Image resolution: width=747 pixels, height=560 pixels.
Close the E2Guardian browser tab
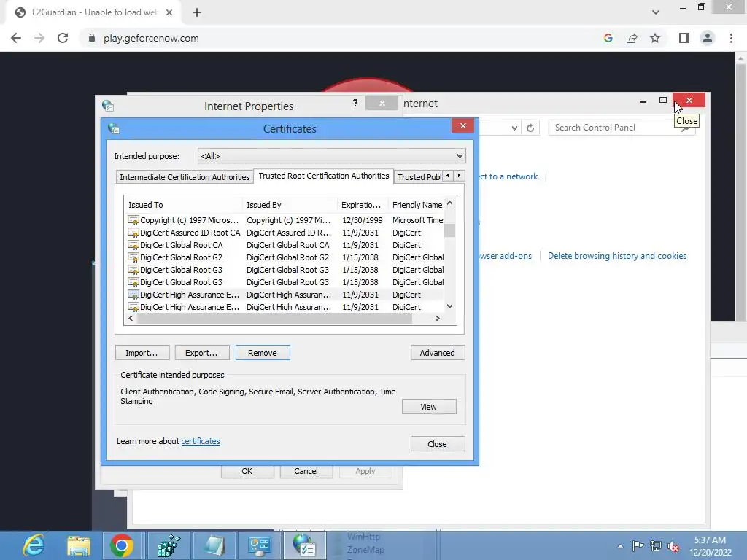point(169,12)
